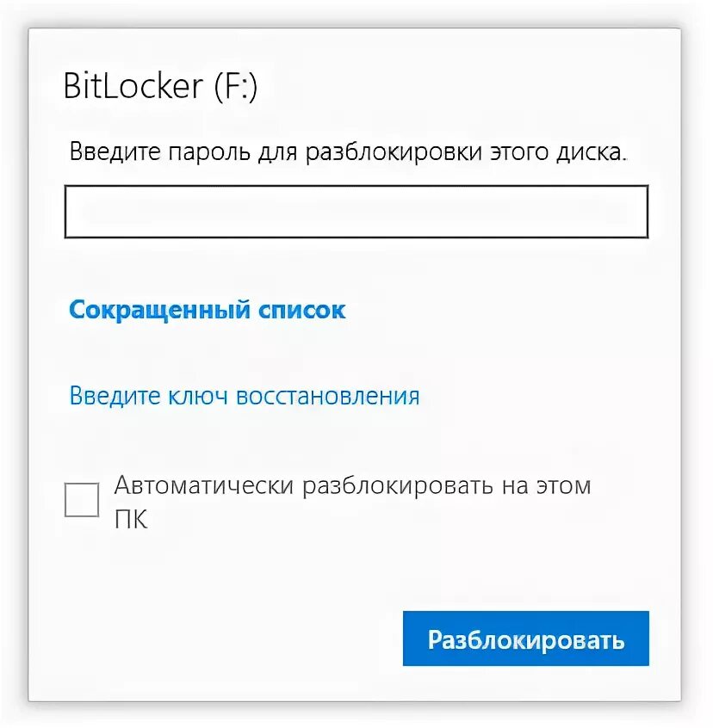The height and width of the screenshot is (728, 713).
Task: Choose to enter the recovery key instead
Action: click(x=244, y=396)
